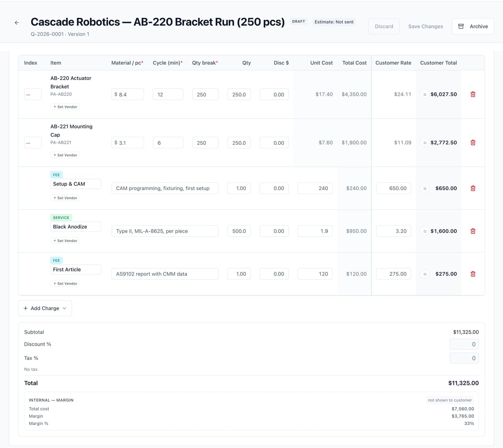This screenshot has width=503, height=448.
Task: Delete the First Article fee row
Action: coord(473,274)
